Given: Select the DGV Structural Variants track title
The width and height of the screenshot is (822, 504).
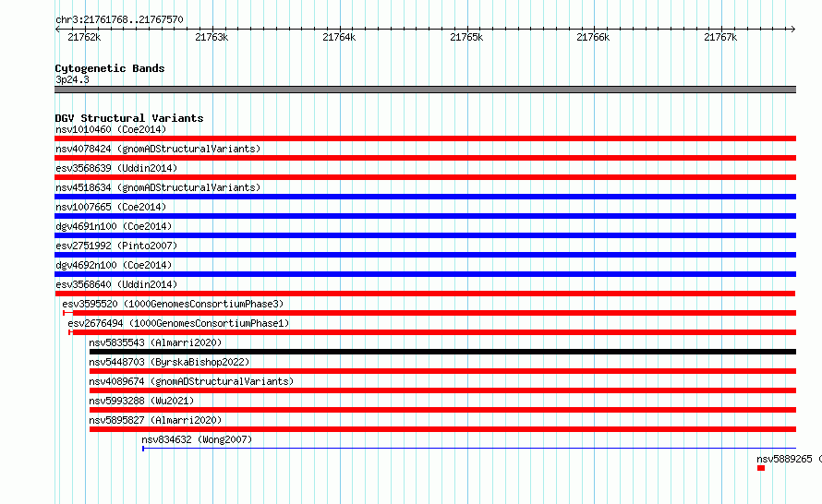Looking at the screenshot, I should coord(129,118).
